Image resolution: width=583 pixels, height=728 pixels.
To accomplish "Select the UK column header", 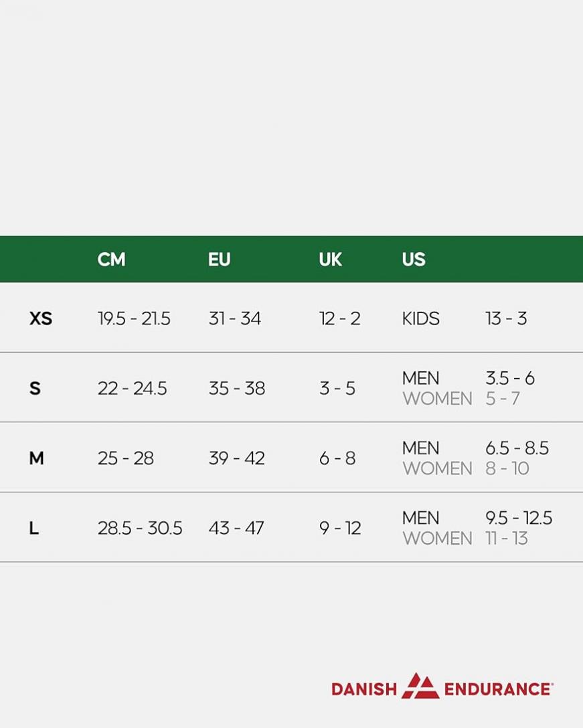I will [x=330, y=259].
